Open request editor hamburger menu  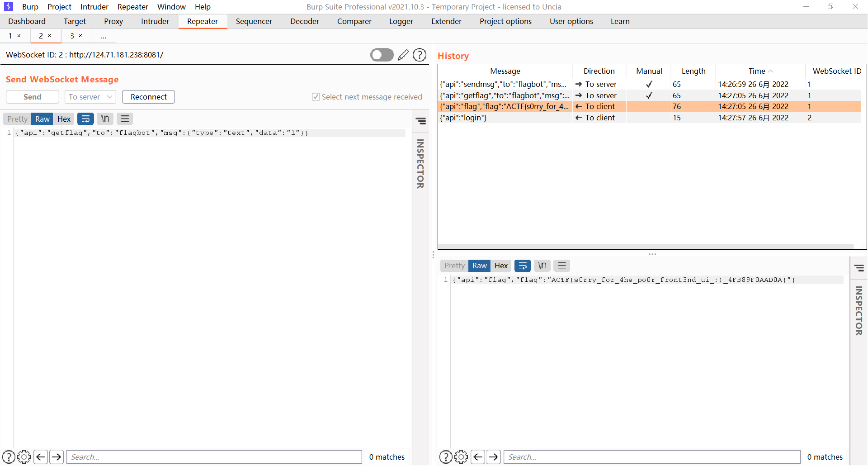125,119
